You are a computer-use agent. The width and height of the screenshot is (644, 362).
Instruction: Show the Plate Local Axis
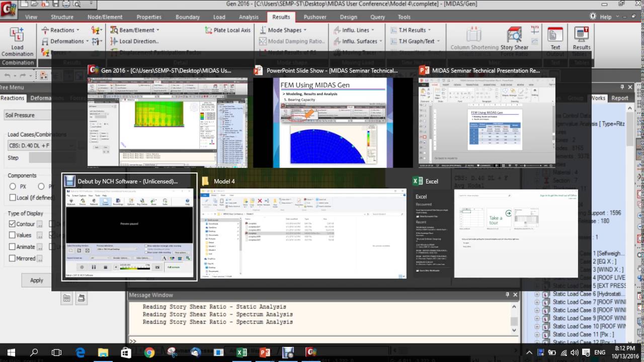click(x=228, y=30)
